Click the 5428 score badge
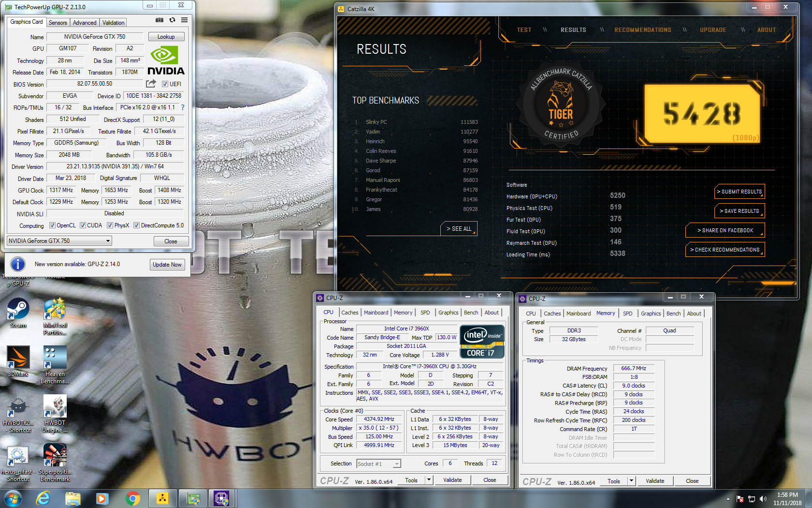This screenshot has height=508, width=812. [x=702, y=114]
